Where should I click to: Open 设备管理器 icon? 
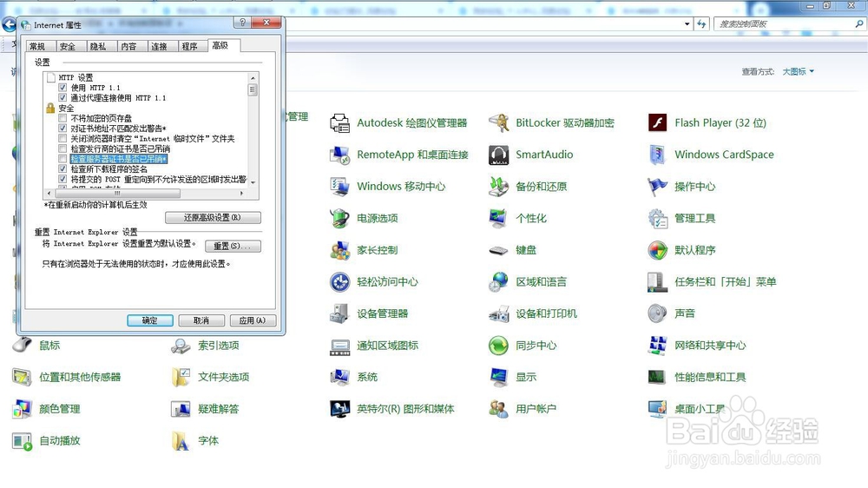(x=339, y=313)
